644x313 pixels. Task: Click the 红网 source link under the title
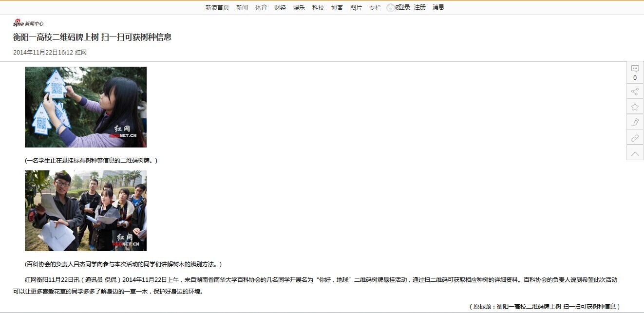[81, 53]
